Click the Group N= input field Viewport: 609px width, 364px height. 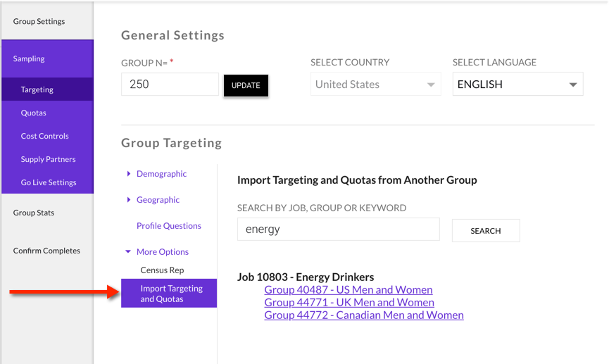170,84
